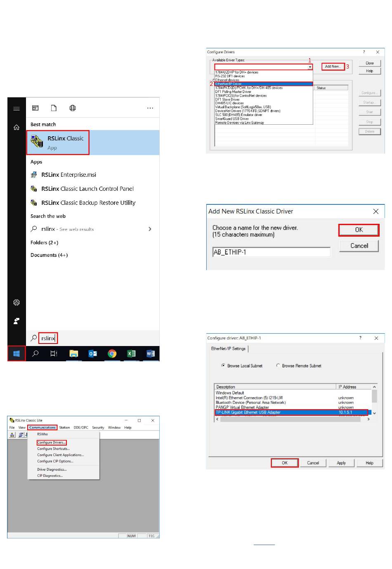Screen dimensions: 392x569
Task: Open Excel from the taskbar
Action: pos(131,353)
